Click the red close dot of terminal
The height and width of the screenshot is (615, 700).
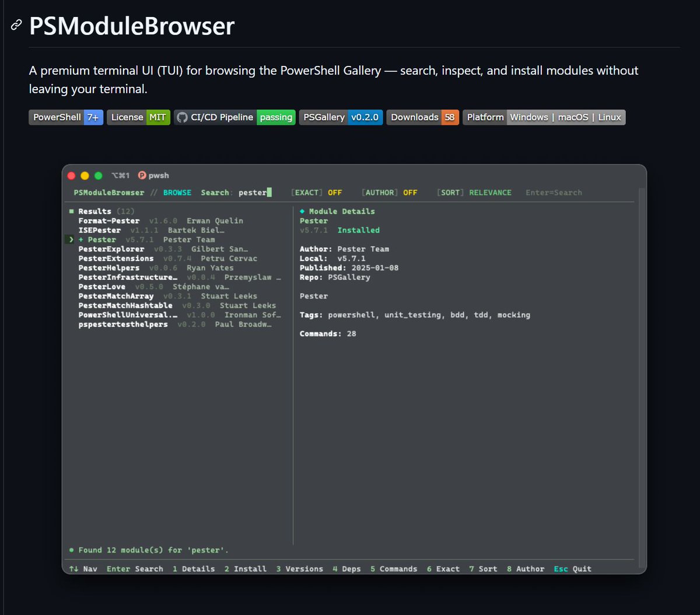(x=72, y=175)
